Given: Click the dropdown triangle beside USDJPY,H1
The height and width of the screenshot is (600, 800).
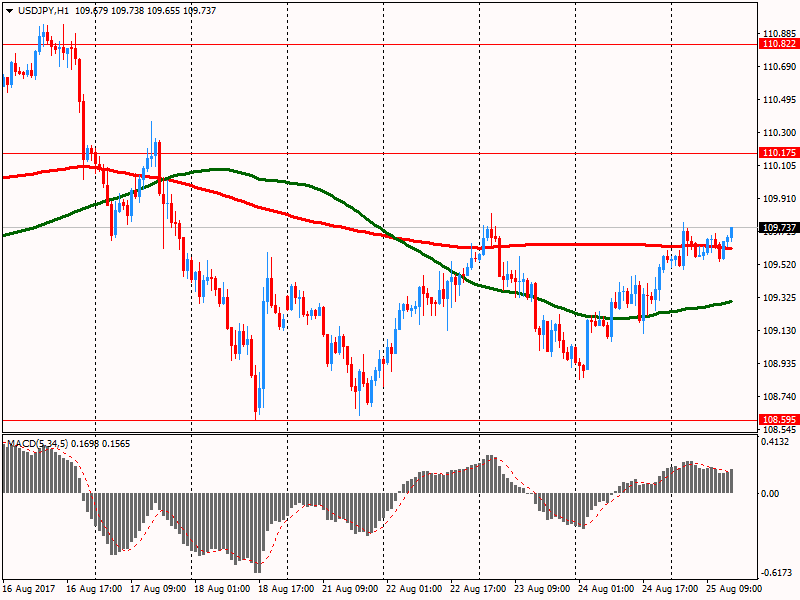Looking at the screenshot, I should pos(10,11).
